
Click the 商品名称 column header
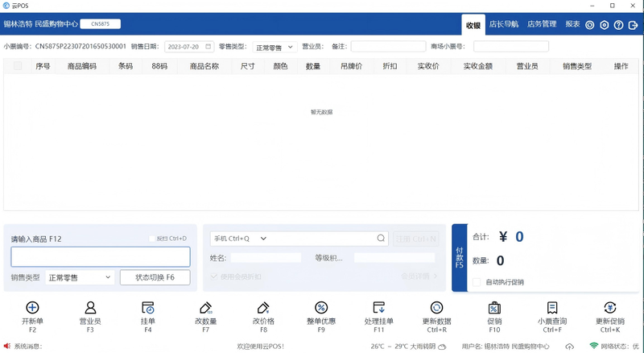(204, 66)
